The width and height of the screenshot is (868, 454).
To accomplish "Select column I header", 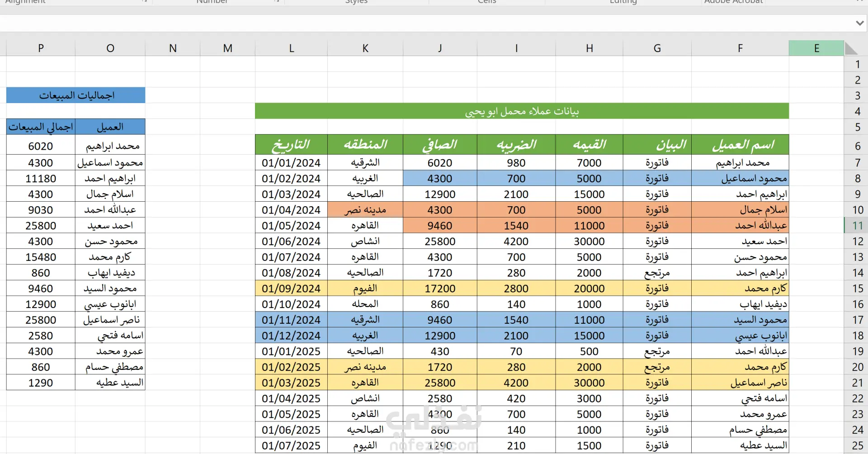I will [516, 48].
